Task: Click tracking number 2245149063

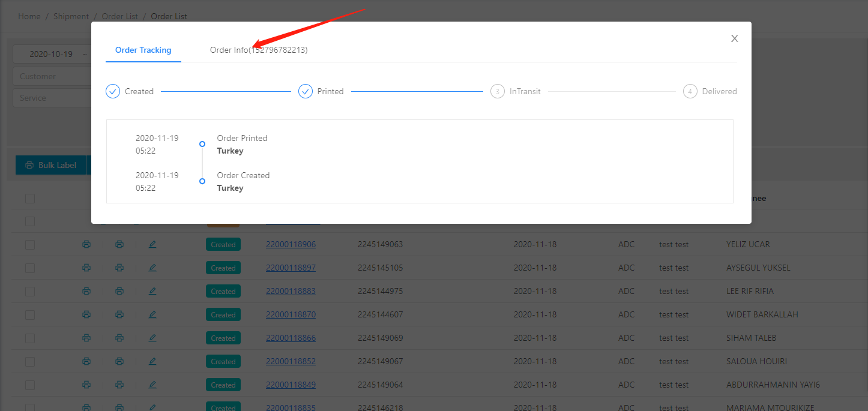Action: (380, 244)
